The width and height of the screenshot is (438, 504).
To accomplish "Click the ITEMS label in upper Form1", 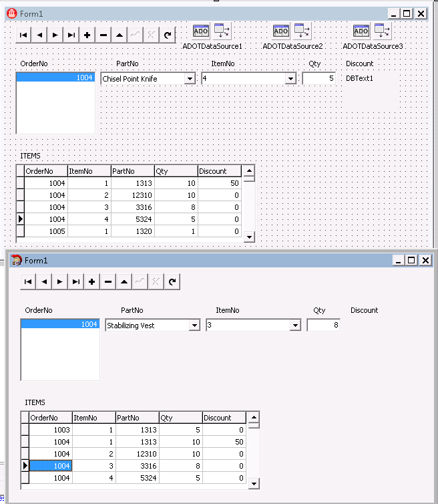I will tap(30, 156).
